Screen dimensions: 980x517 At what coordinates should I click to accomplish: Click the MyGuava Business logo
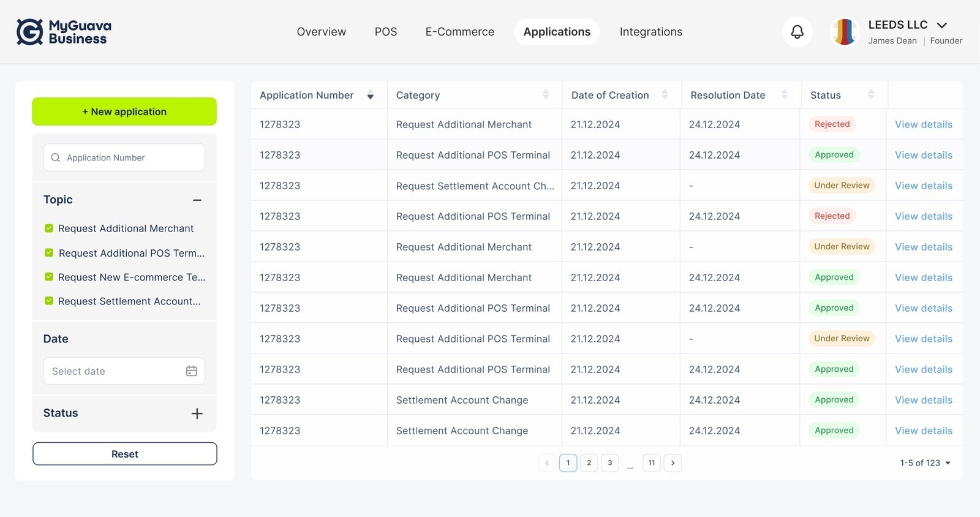coord(64,32)
